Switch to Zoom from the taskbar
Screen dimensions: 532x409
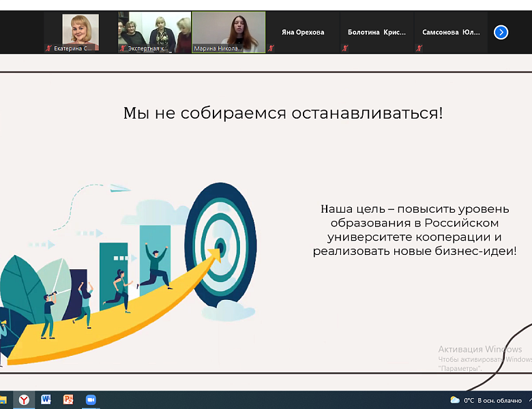pos(91,400)
